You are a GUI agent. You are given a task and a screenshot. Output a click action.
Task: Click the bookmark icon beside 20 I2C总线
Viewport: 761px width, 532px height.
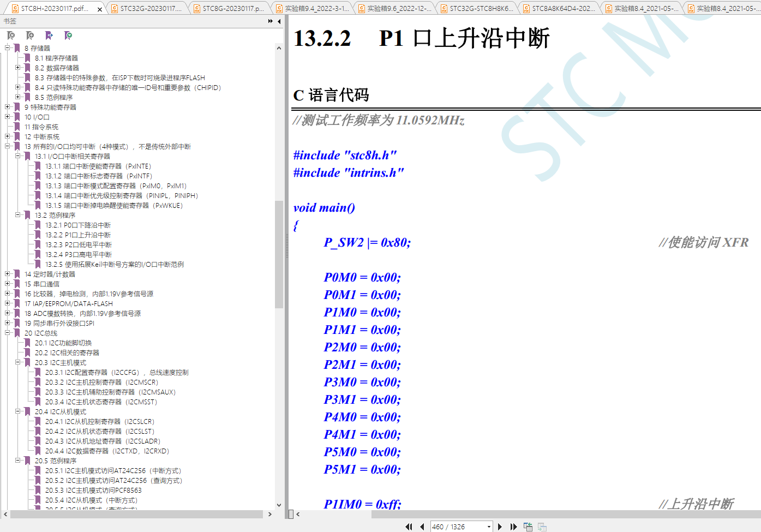tap(17, 333)
